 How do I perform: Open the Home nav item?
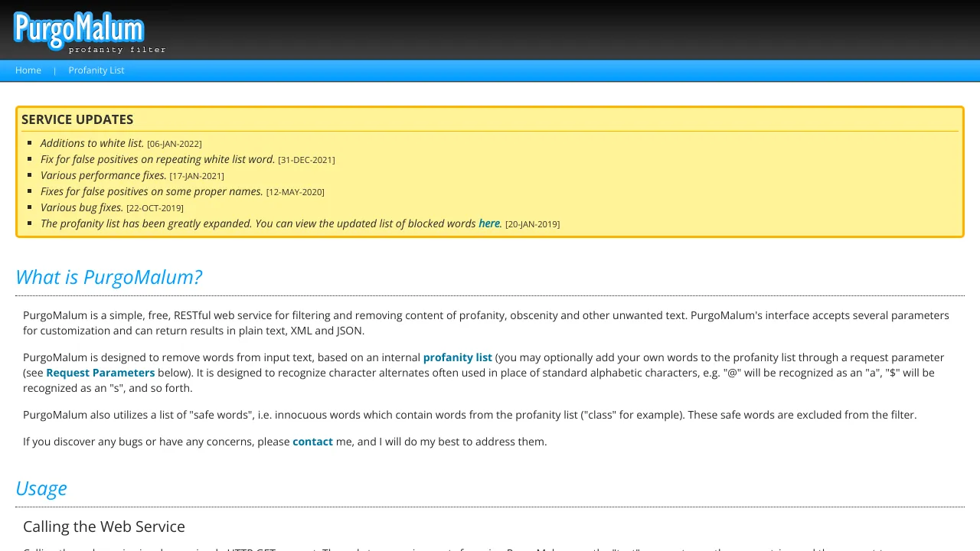(x=28, y=70)
